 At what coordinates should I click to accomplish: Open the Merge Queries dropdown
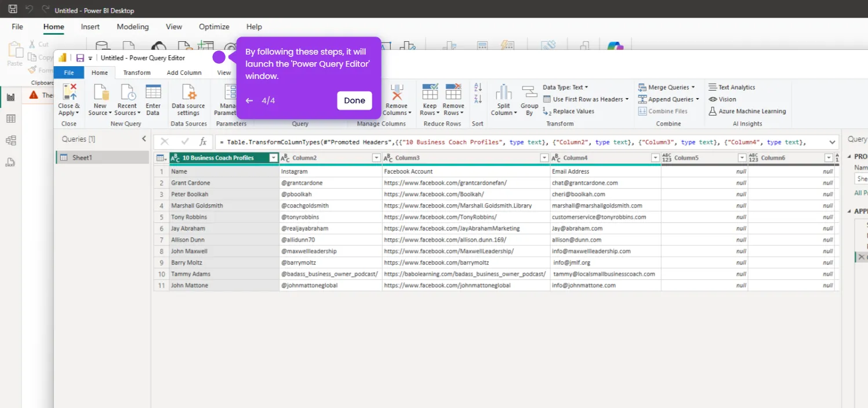667,87
